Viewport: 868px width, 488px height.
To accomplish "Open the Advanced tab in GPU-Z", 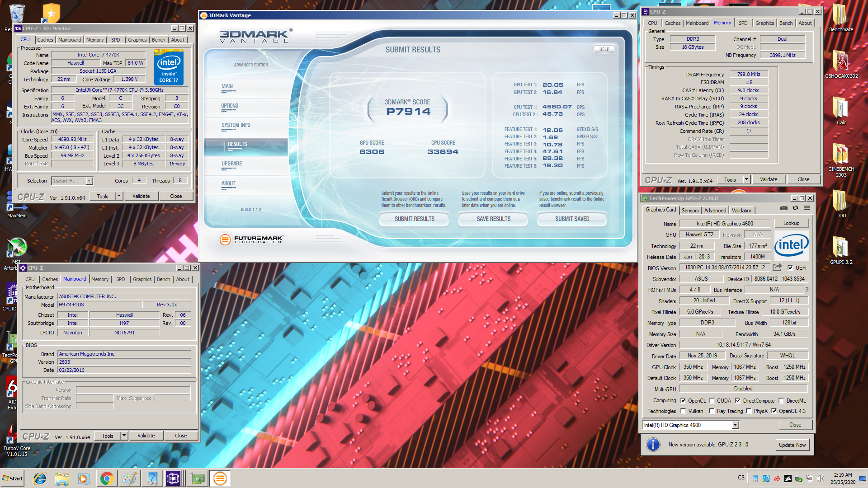I will click(715, 210).
